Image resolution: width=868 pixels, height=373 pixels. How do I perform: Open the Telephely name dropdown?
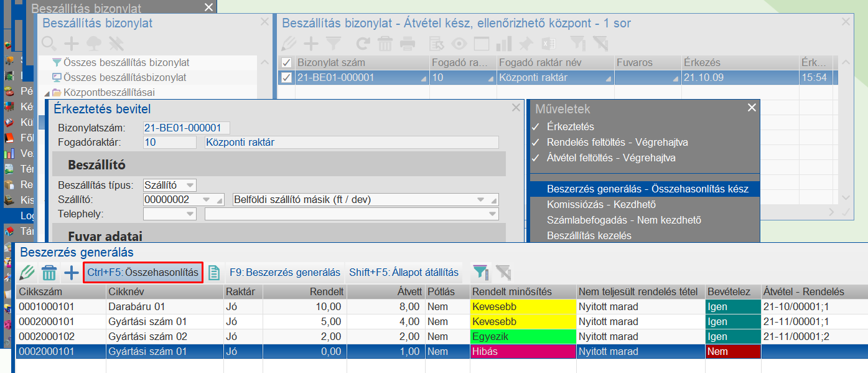coord(492,214)
